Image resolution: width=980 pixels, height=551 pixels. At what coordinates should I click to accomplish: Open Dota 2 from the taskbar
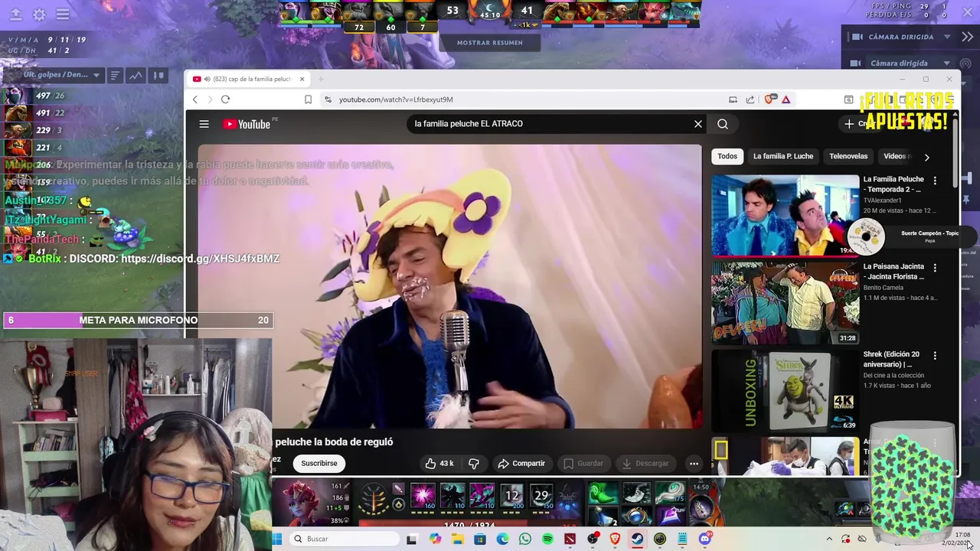pyautogui.click(x=570, y=539)
